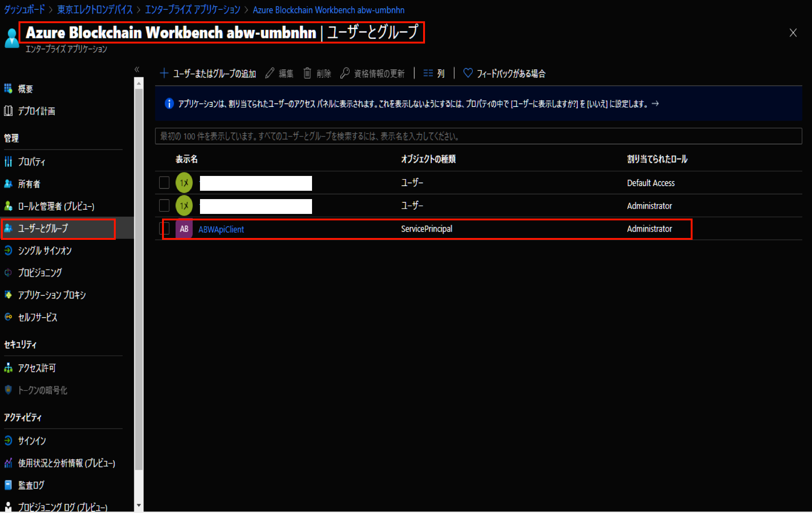Screen dimensions: 812x513
Task: Click Azure Blockchain Workbench abw-umbnhn breadcrumb
Action: 329,10
